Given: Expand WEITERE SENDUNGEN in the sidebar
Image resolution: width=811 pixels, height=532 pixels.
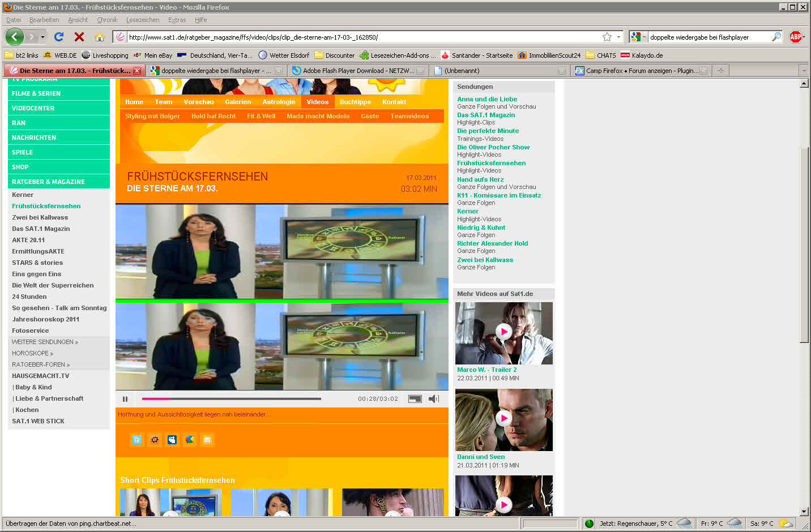Looking at the screenshot, I should 45,342.
